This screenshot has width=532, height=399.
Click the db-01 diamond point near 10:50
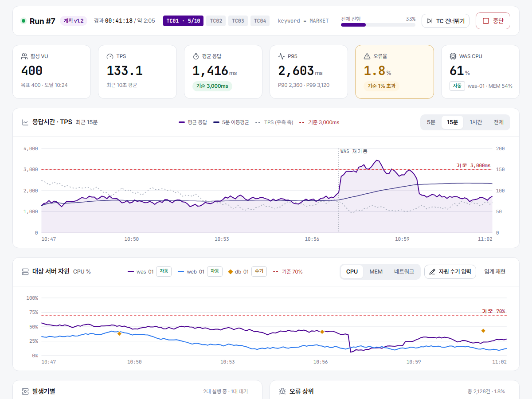(119, 333)
